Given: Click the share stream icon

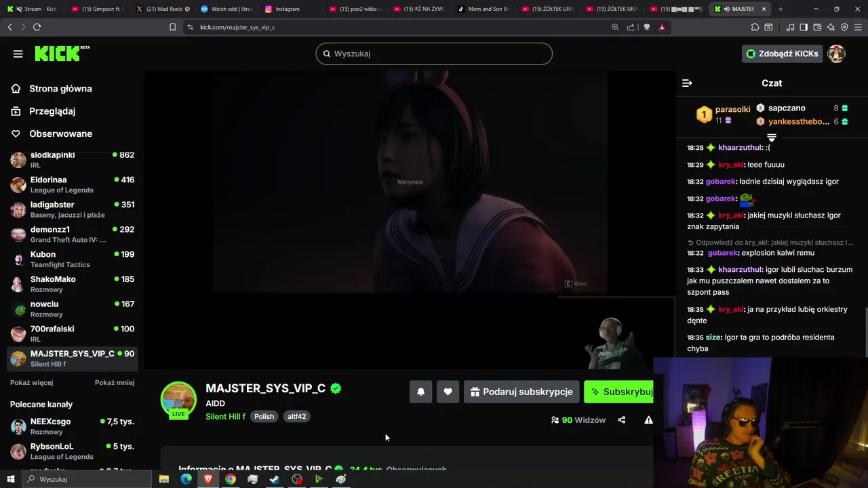Looking at the screenshot, I should [622, 420].
